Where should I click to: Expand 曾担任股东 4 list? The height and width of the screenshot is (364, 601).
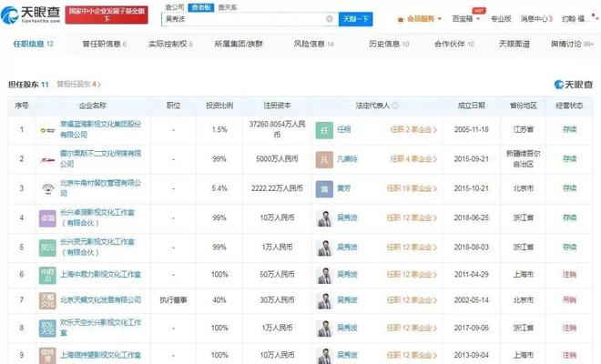pyautogui.click(x=78, y=84)
